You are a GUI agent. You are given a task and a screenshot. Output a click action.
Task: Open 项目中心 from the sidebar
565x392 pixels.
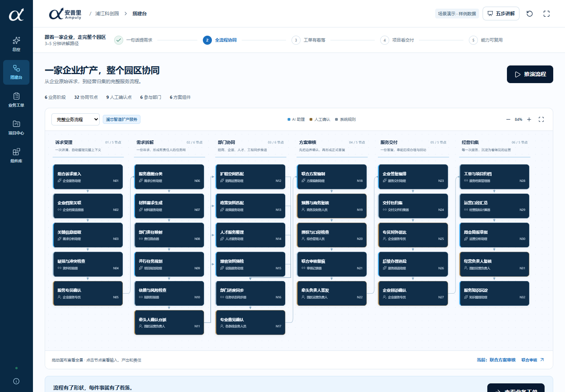[16, 128]
